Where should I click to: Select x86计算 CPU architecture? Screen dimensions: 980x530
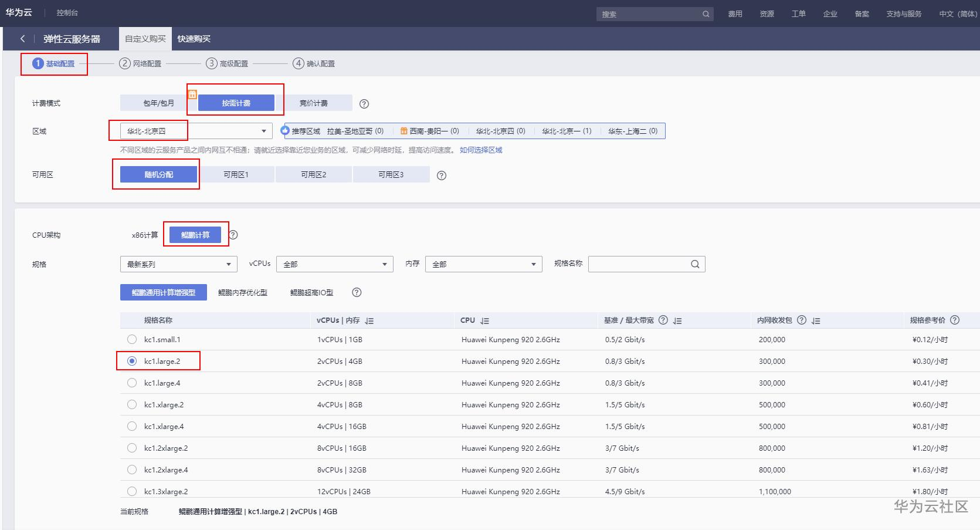click(x=145, y=235)
